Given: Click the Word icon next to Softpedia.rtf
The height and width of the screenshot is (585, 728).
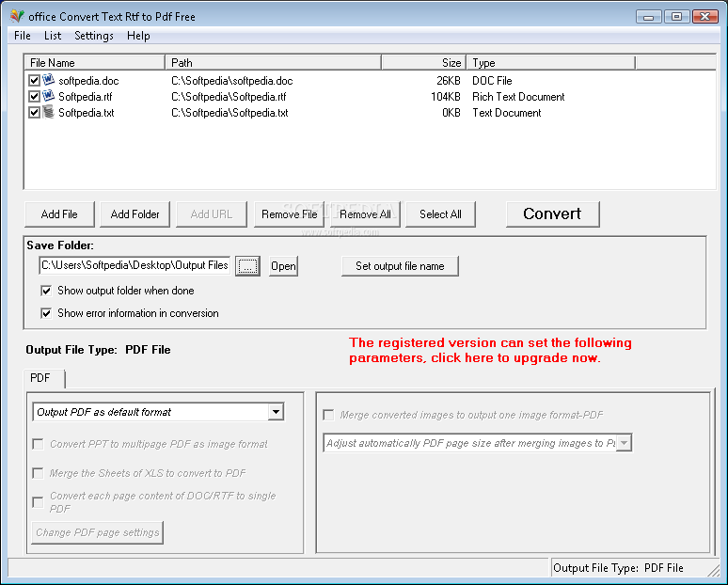Looking at the screenshot, I should (48, 96).
